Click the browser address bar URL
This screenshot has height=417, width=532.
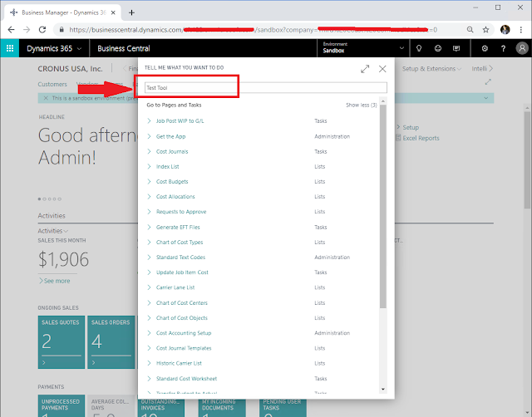tap(253, 30)
